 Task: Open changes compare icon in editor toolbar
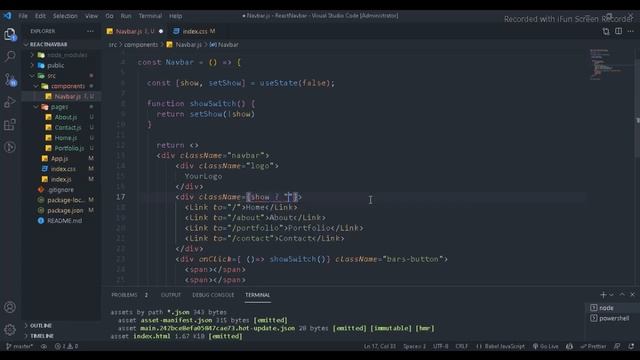pos(606,31)
